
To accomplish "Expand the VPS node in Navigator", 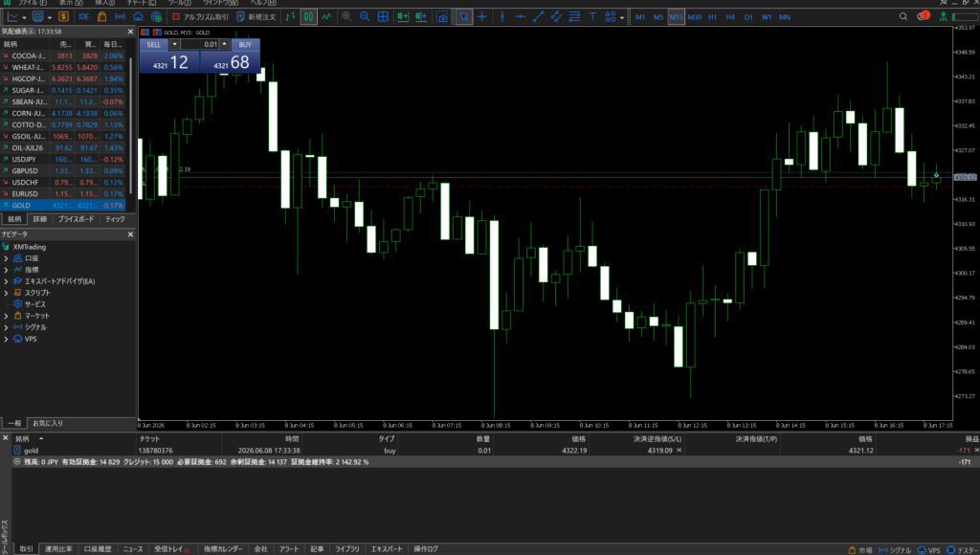I will [7, 339].
